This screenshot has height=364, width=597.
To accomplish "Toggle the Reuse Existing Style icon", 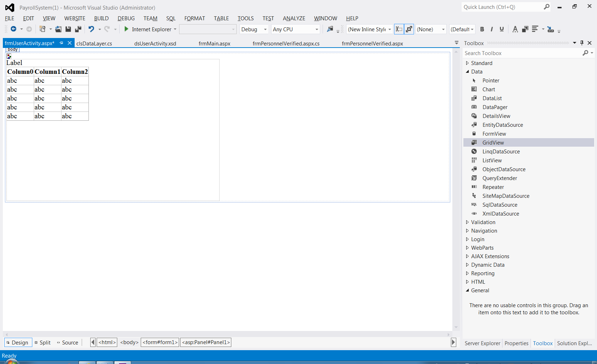I will (x=409, y=29).
